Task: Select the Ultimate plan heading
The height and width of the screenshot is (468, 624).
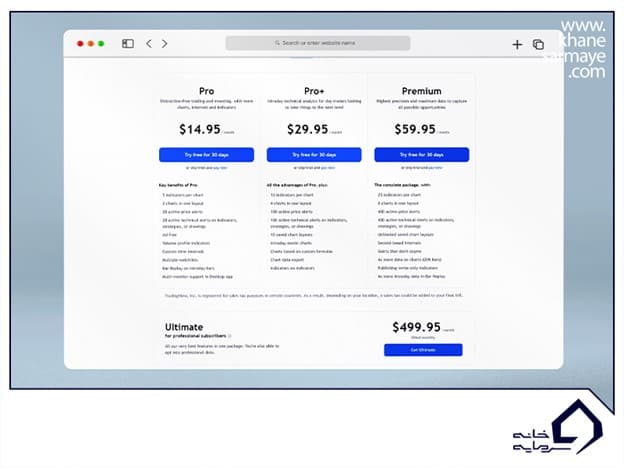Action: point(184,327)
